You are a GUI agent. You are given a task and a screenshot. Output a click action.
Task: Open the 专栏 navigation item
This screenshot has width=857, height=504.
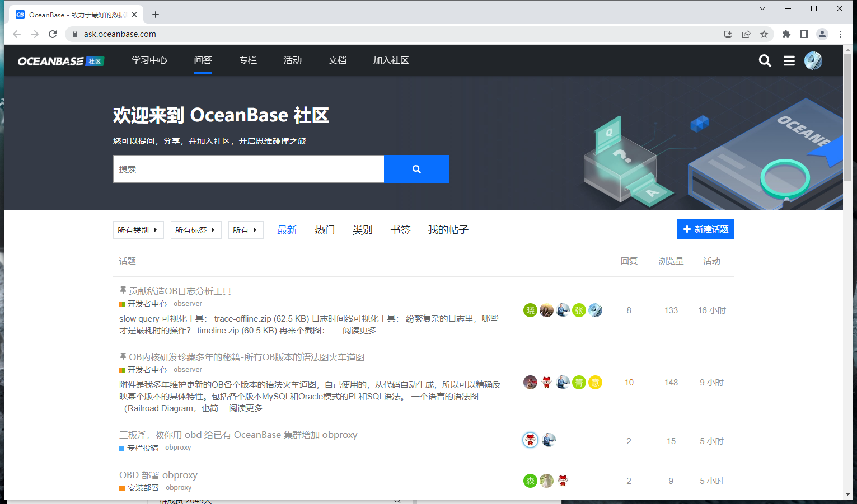coord(247,60)
